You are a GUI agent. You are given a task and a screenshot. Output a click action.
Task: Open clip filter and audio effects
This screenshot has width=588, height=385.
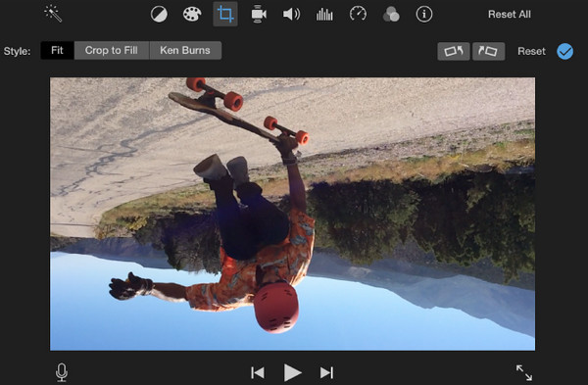391,15
